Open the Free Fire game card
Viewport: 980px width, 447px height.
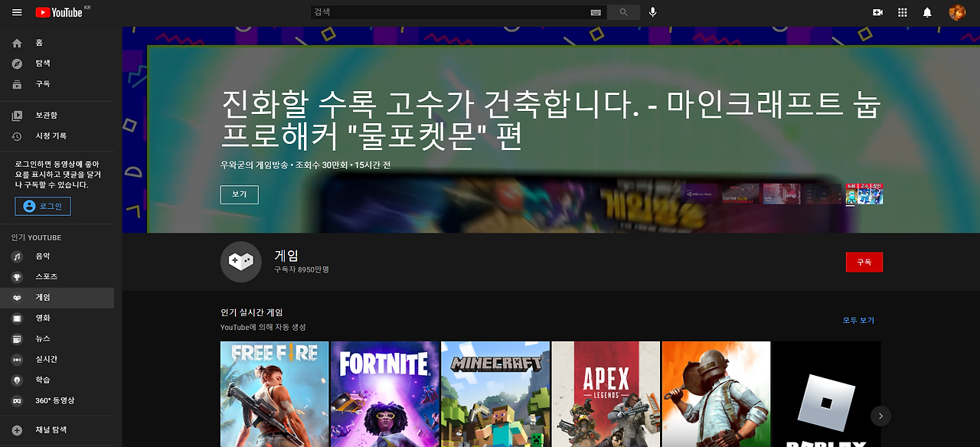pos(274,394)
